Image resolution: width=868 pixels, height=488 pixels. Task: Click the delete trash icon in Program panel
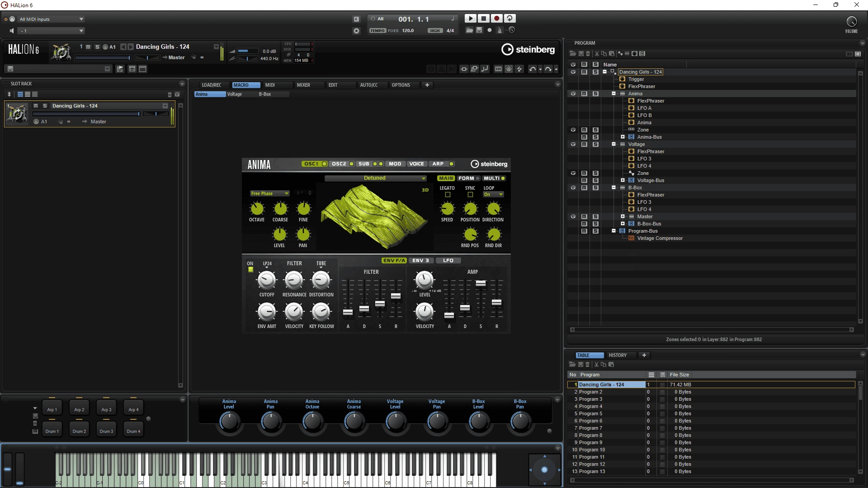[x=588, y=54]
